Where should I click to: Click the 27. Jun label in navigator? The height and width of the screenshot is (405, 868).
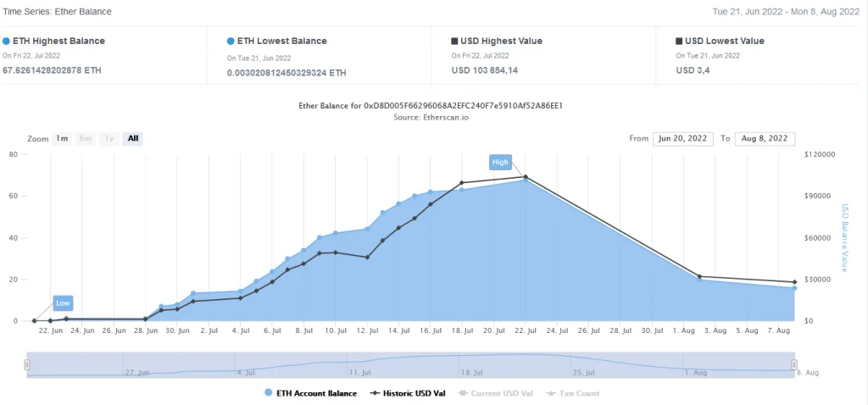click(x=138, y=373)
